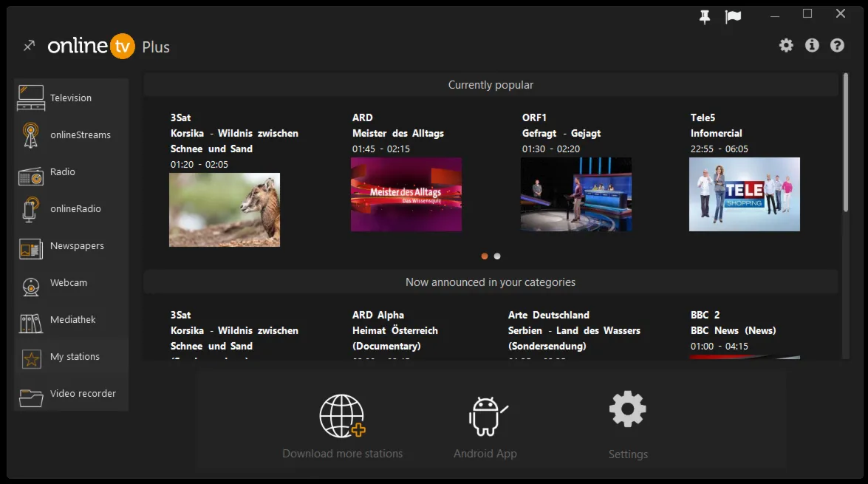Click the flag icon in title bar
The height and width of the screenshot is (484, 868).
click(733, 17)
